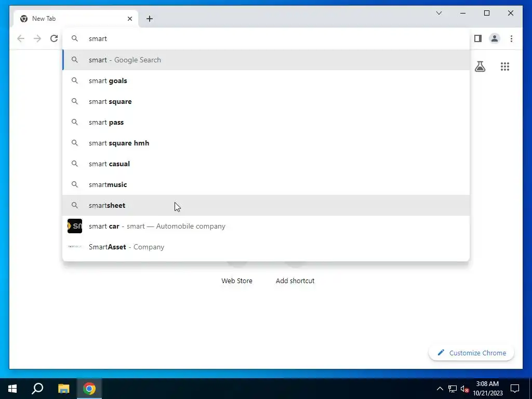
Task: Click the muted volume tray icon
Action: (464, 389)
